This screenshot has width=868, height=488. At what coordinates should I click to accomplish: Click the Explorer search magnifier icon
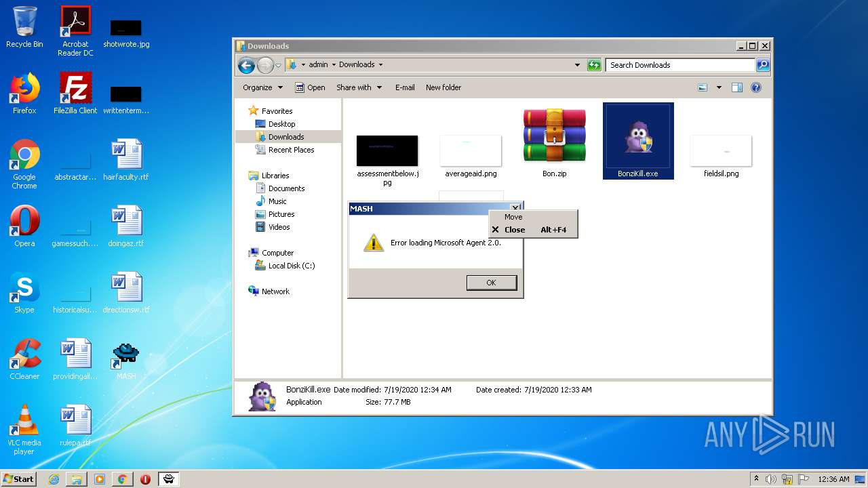(763, 65)
